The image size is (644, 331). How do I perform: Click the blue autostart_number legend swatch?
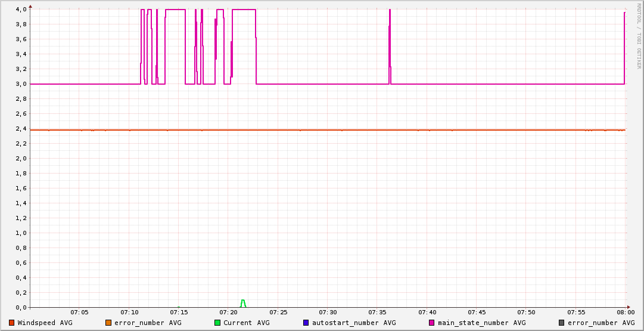point(306,323)
